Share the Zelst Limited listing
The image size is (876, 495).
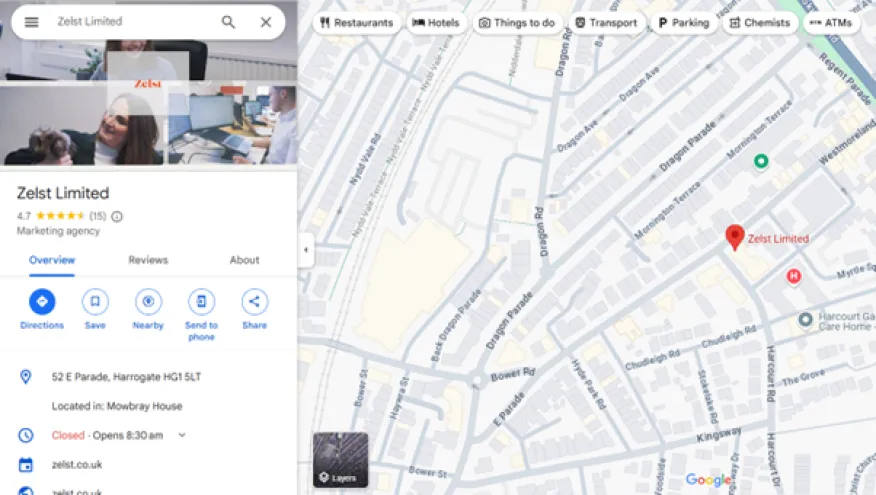coord(254,309)
